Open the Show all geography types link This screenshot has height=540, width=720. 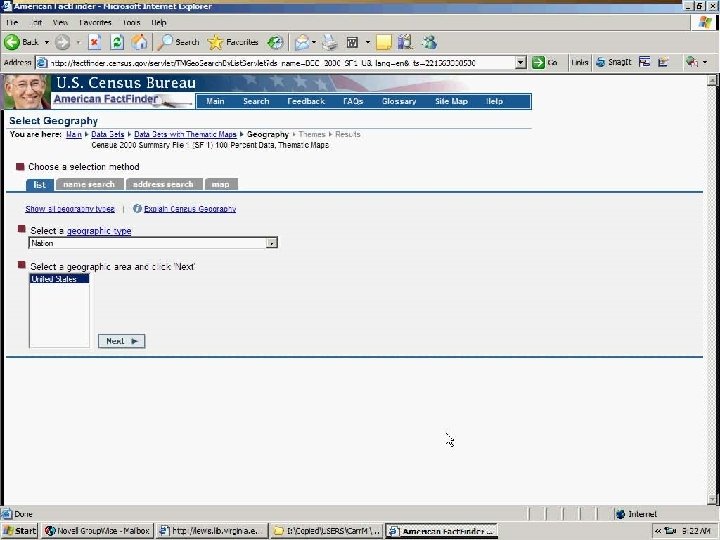70,209
